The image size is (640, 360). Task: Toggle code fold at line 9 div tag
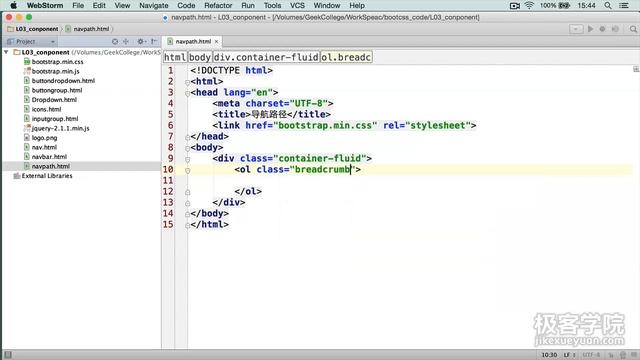187,159
